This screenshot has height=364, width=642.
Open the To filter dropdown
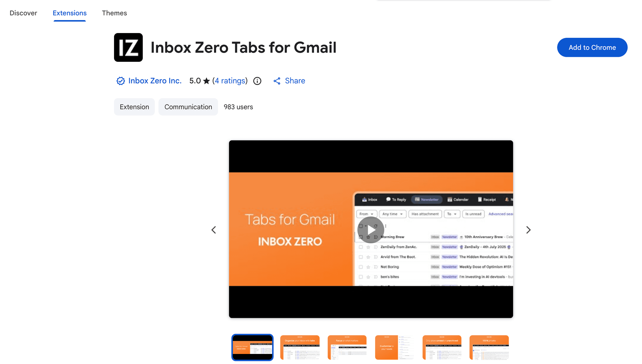click(x=452, y=214)
